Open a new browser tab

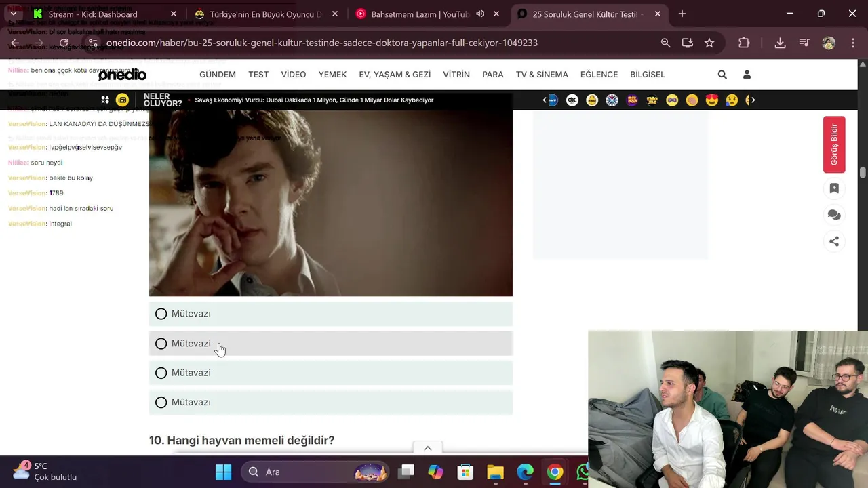(682, 14)
